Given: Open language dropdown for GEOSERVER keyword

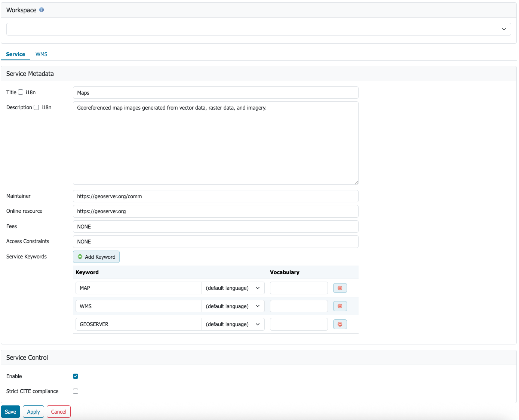Looking at the screenshot, I should [x=233, y=324].
